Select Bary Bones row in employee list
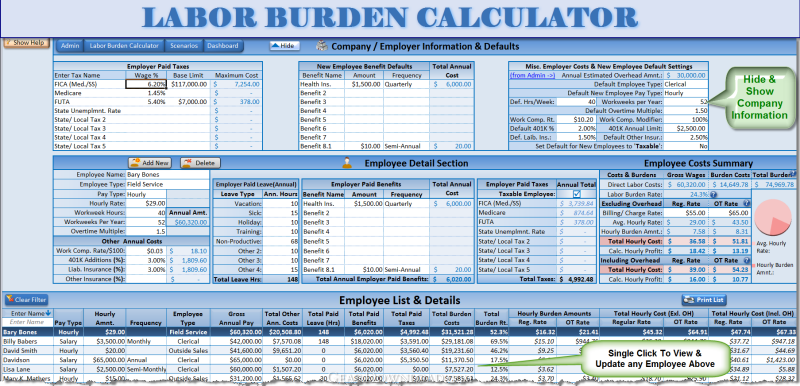Viewport: 800px width, 386px height. point(398,332)
